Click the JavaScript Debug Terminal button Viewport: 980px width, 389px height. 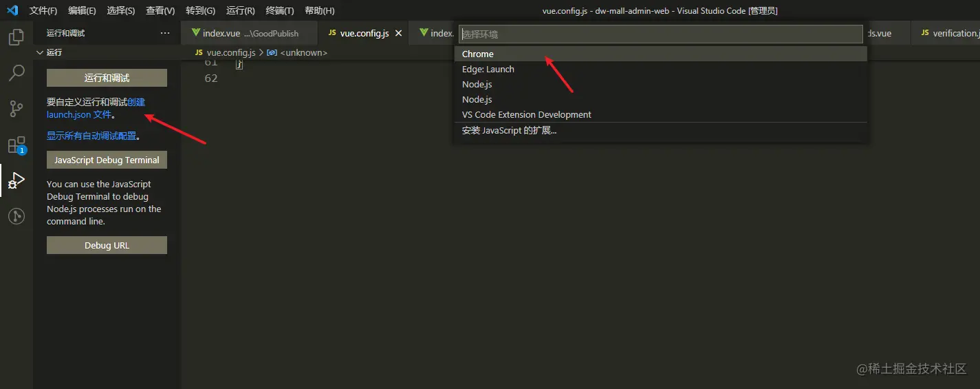coord(107,160)
